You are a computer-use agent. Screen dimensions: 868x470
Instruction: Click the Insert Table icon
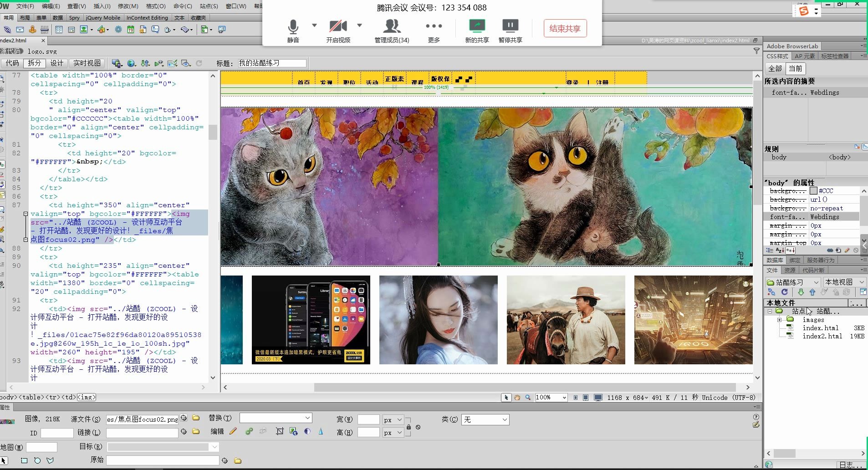[59, 30]
